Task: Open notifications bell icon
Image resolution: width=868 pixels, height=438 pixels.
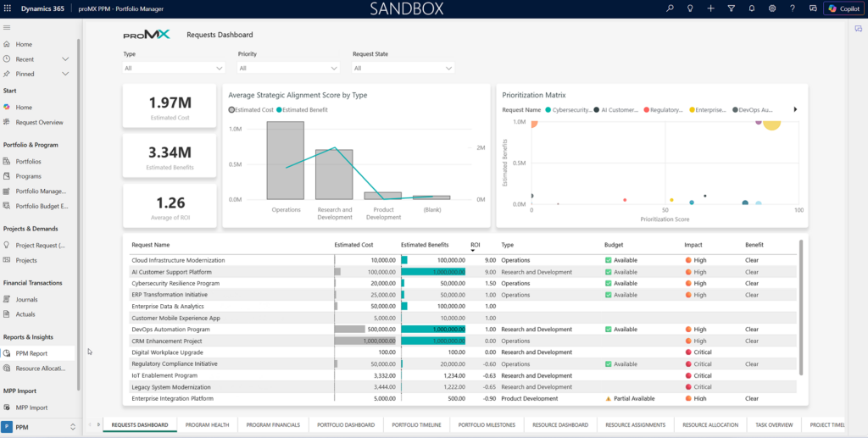Action: pyautogui.click(x=751, y=8)
